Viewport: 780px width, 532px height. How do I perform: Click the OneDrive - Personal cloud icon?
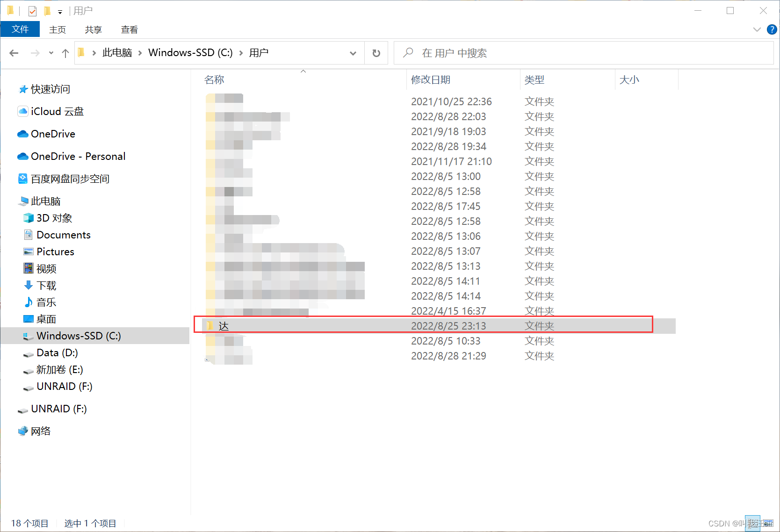23,157
